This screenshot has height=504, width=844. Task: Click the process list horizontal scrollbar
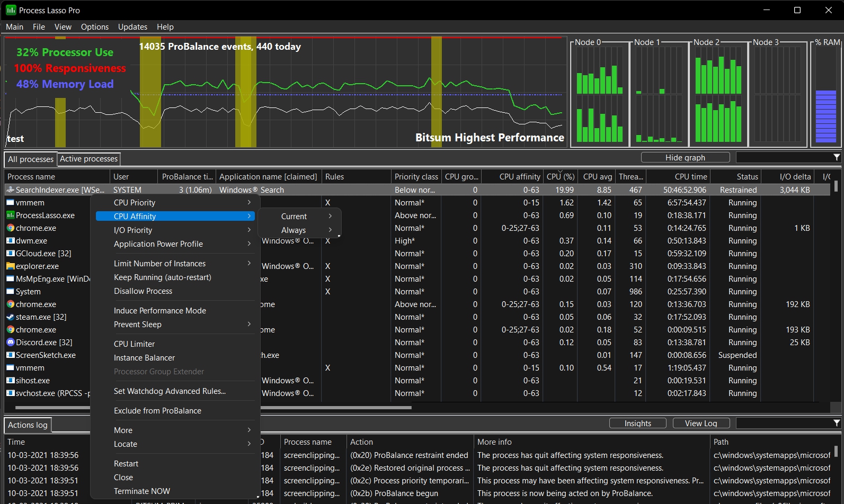click(x=213, y=408)
